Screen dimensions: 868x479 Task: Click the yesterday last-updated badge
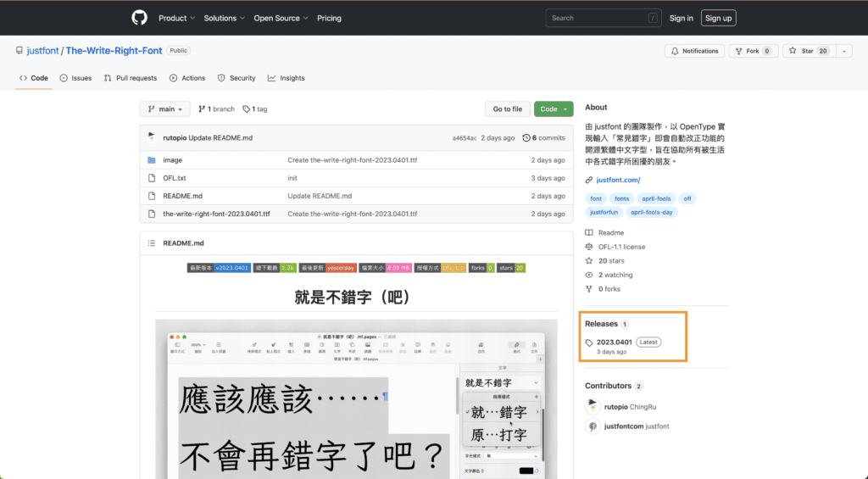(328, 267)
